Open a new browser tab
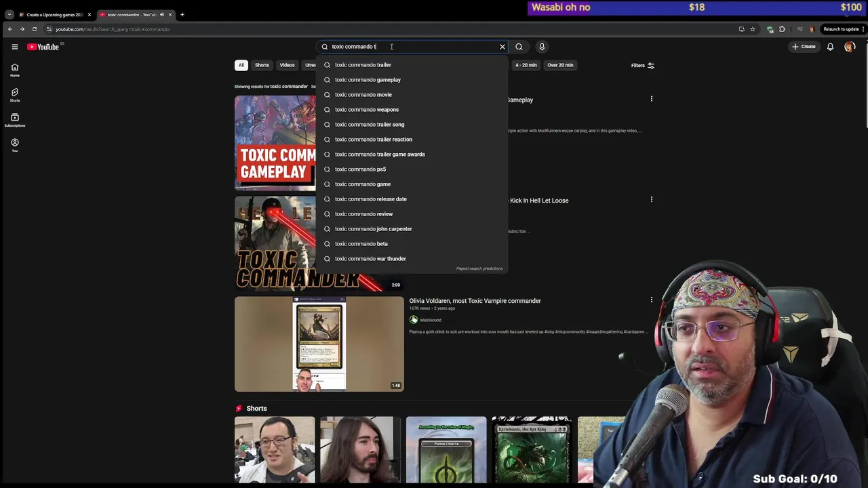This screenshot has width=868, height=488. [x=182, y=14]
